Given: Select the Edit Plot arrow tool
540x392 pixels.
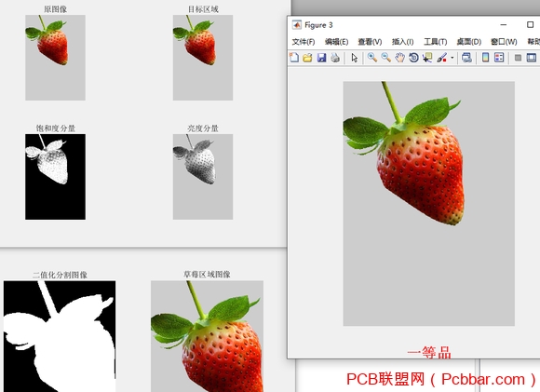Looking at the screenshot, I should pos(355,58).
